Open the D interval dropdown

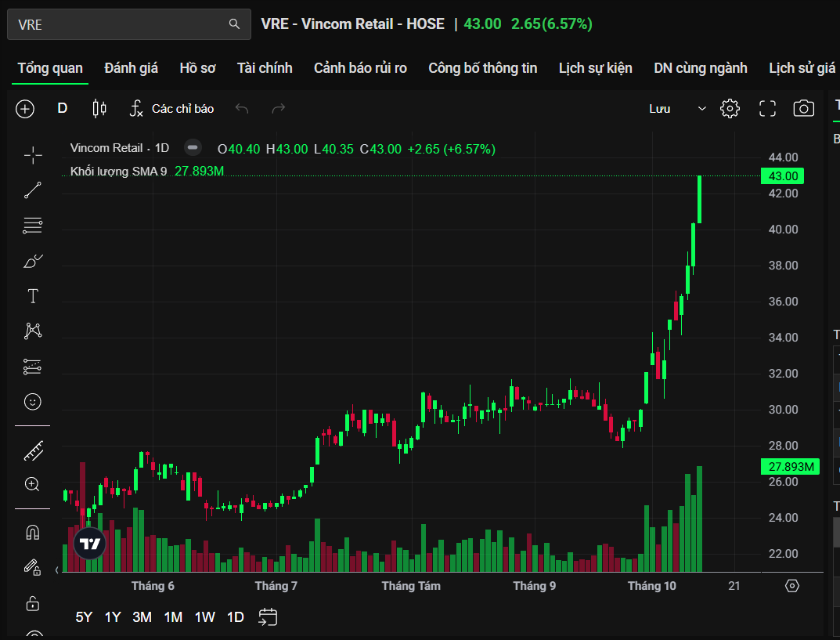(x=63, y=109)
